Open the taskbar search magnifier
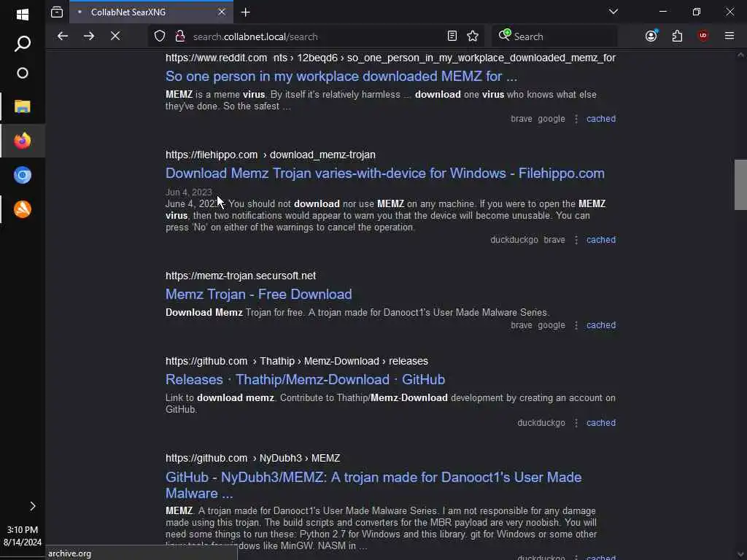The width and height of the screenshot is (747, 560). click(x=23, y=44)
